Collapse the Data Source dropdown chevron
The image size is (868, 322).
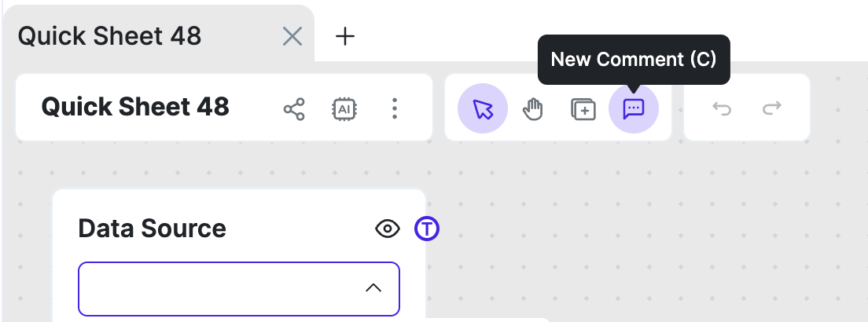pos(373,288)
